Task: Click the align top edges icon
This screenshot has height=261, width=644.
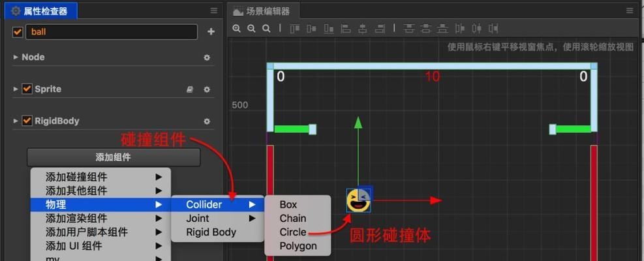Action: click(x=295, y=29)
